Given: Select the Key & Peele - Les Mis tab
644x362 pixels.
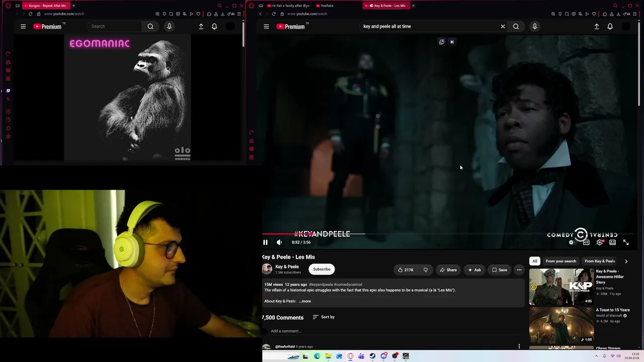Looking at the screenshot, I should (386, 6).
